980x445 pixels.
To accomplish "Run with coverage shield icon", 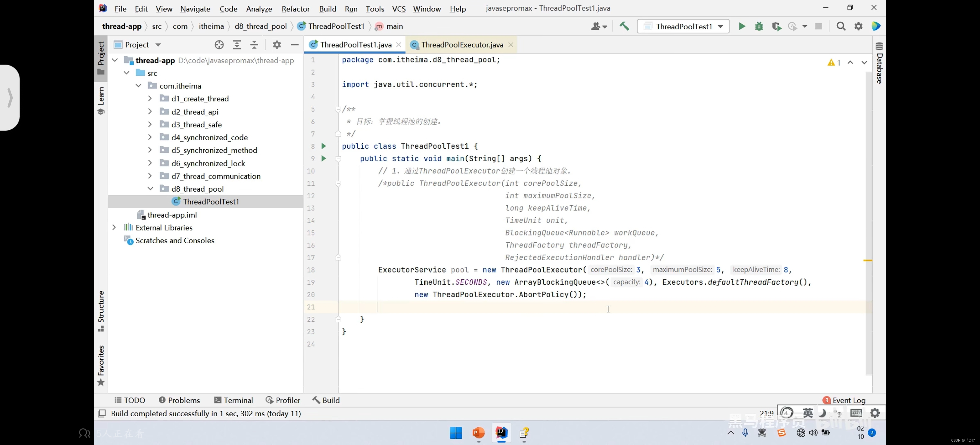I will click(776, 26).
